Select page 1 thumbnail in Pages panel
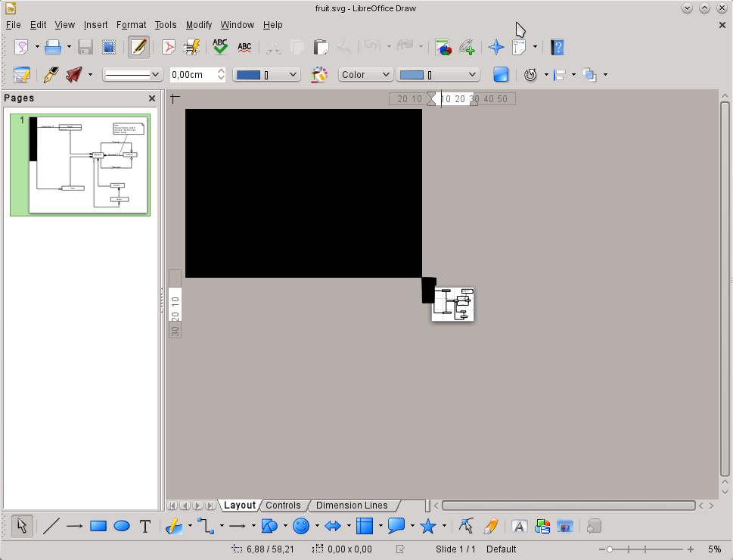Screen dimensions: 733x560 80,164
